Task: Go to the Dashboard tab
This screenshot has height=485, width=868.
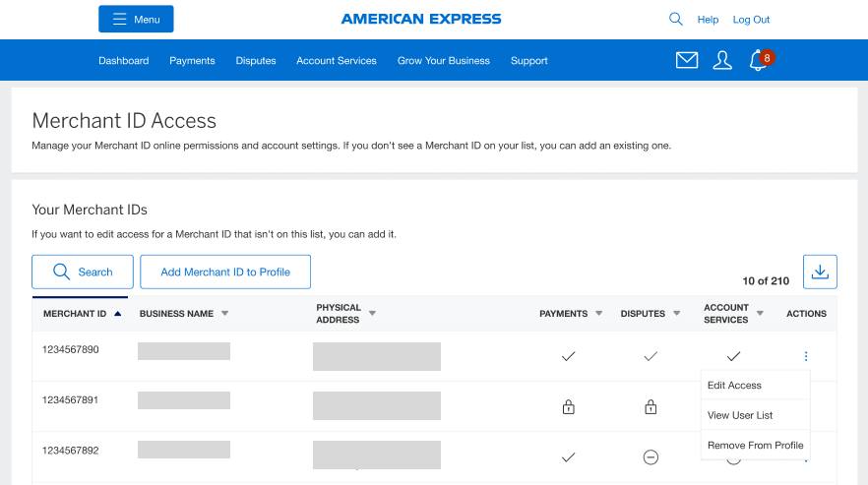Action: [123, 60]
